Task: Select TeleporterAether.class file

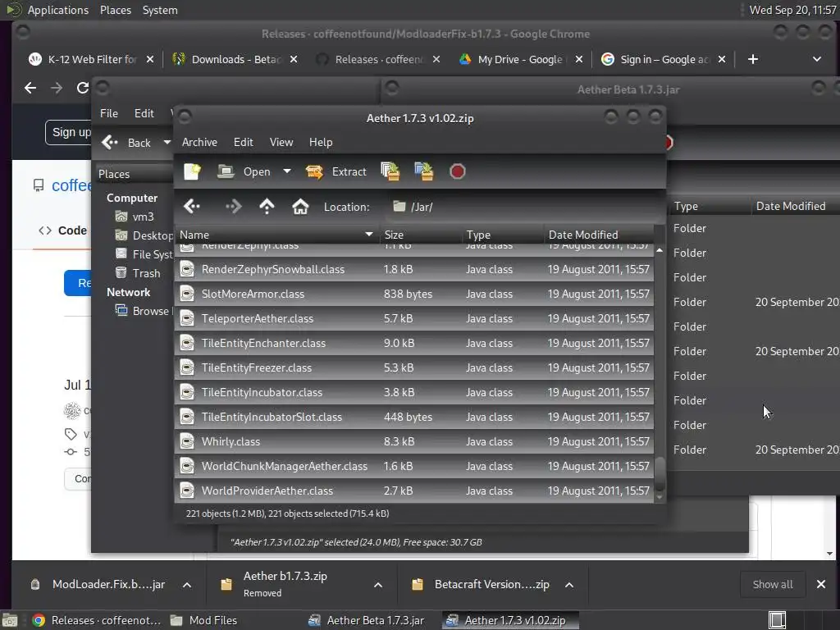Action: [414, 318]
